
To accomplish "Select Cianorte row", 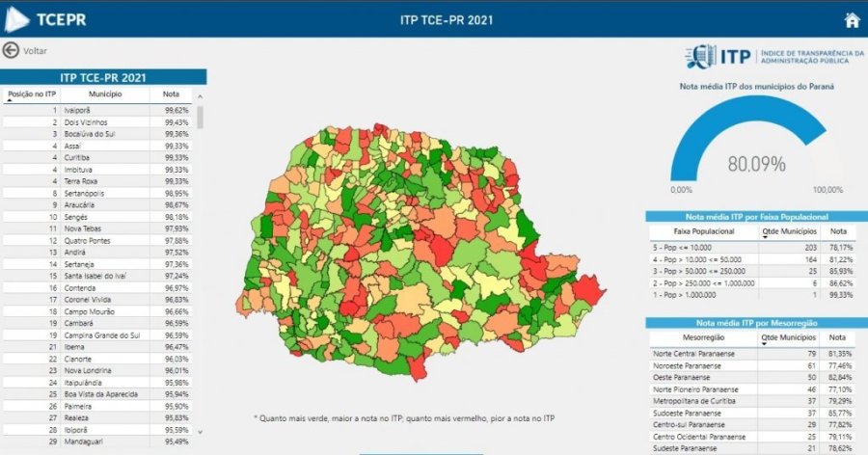I will tap(96, 359).
